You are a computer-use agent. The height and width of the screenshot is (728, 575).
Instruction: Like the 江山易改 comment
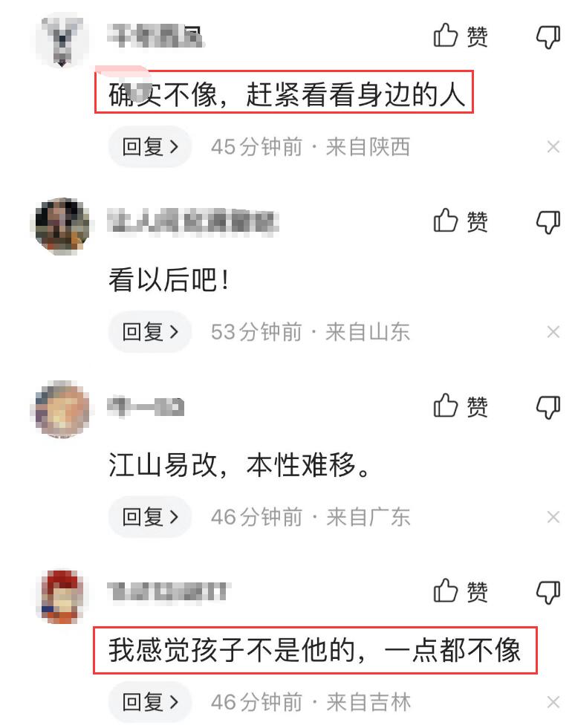[461, 406]
